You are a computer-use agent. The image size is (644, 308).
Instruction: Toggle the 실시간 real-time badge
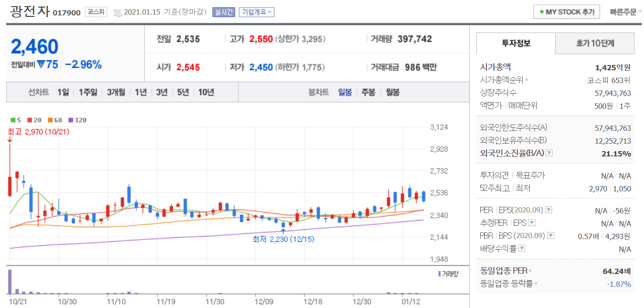[x=224, y=12]
